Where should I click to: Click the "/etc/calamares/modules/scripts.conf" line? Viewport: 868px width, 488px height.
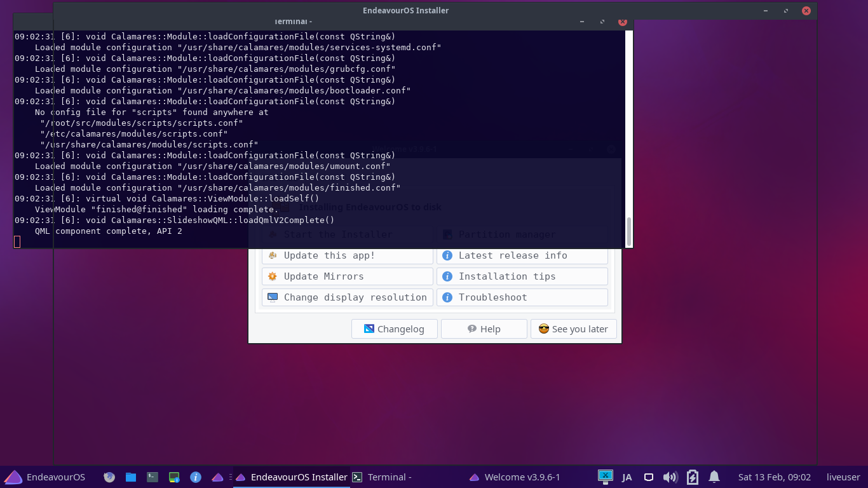tap(133, 134)
